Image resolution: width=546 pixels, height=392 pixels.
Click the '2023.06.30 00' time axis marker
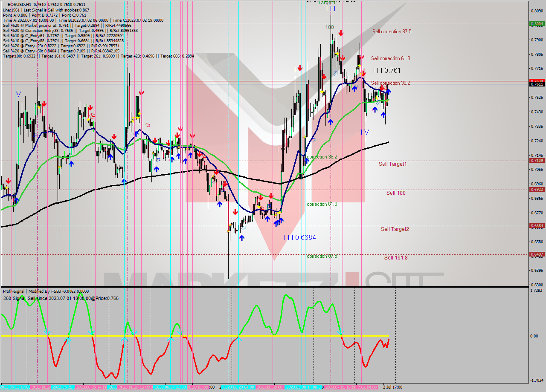pos(270,387)
